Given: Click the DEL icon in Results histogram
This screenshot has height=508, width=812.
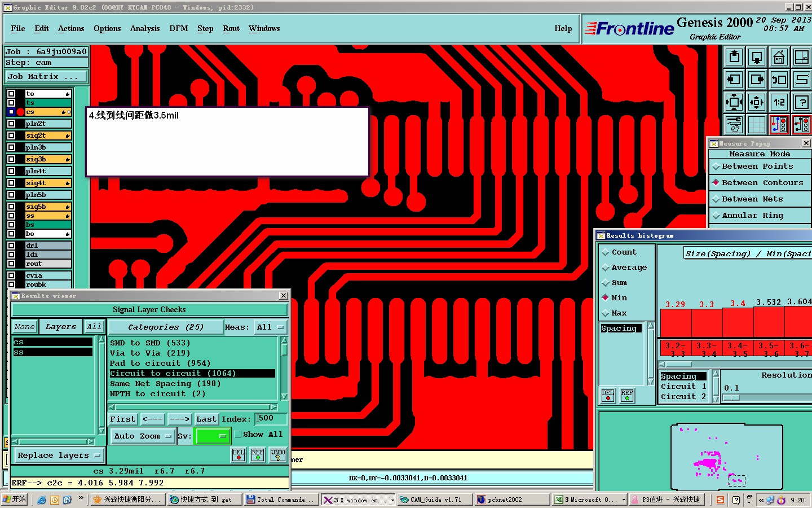Looking at the screenshot, I should pyautogui.click(x=608, y=396).
